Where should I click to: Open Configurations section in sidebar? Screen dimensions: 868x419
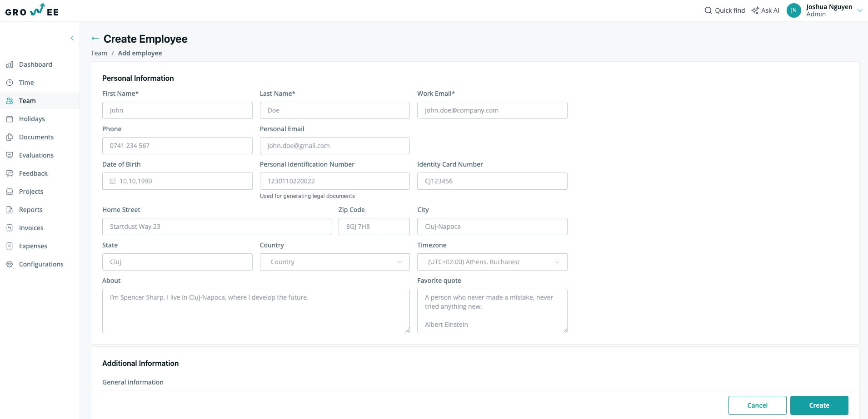click(x=41, y=264)
